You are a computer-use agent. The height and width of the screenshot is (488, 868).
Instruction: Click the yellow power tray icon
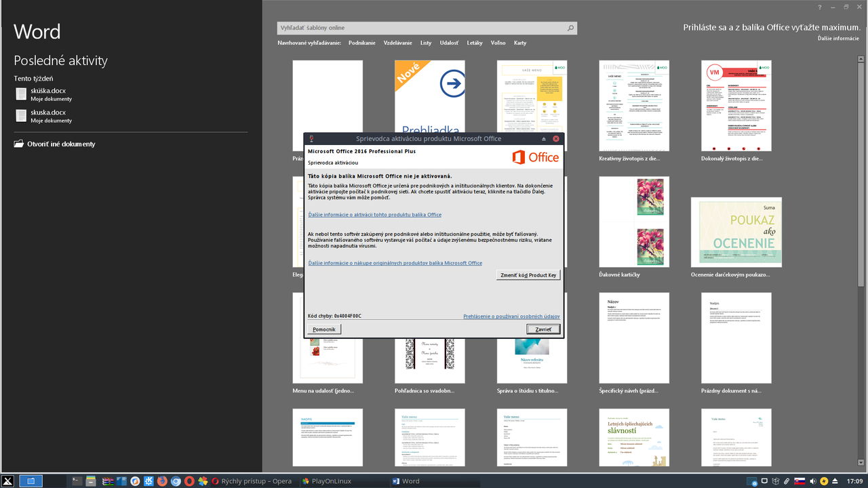click(x=824, y=481)
